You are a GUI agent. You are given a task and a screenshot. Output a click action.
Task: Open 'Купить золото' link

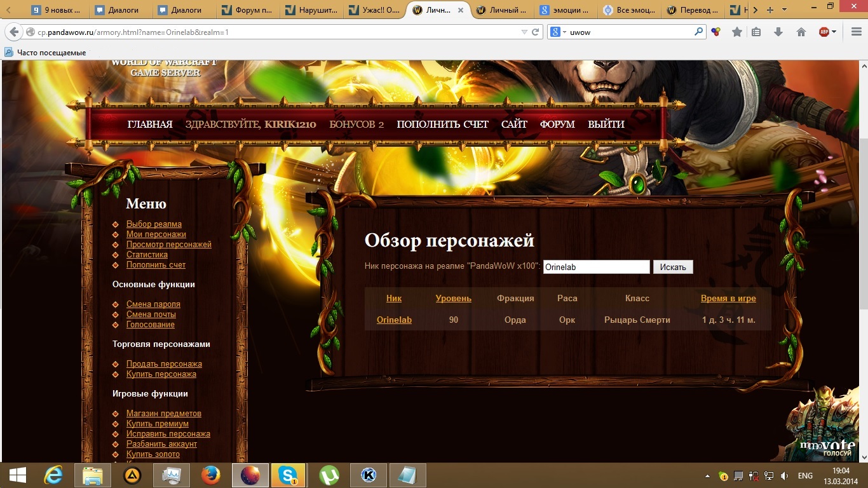click(153, 454)
